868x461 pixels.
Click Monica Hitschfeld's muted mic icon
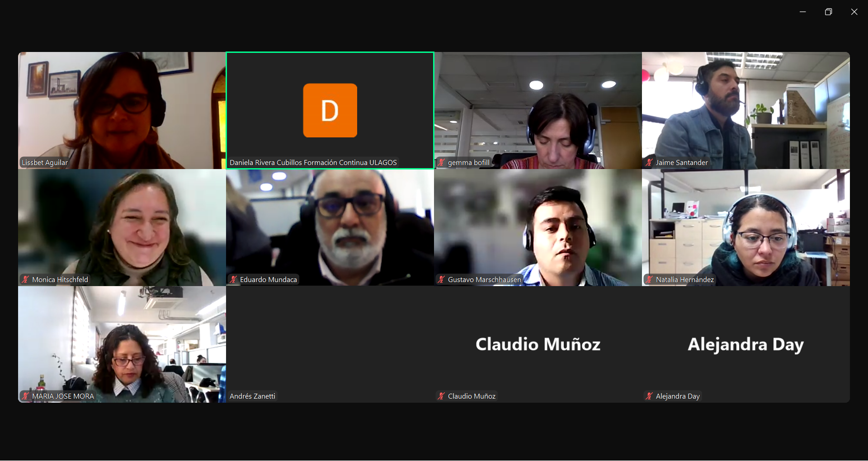click(25, 280)
